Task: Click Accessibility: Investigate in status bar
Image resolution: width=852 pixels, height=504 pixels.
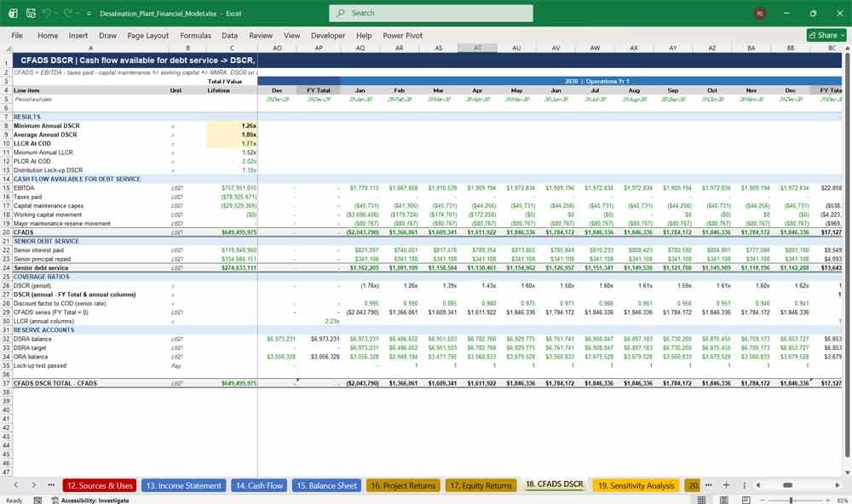Action: (90, 501)
